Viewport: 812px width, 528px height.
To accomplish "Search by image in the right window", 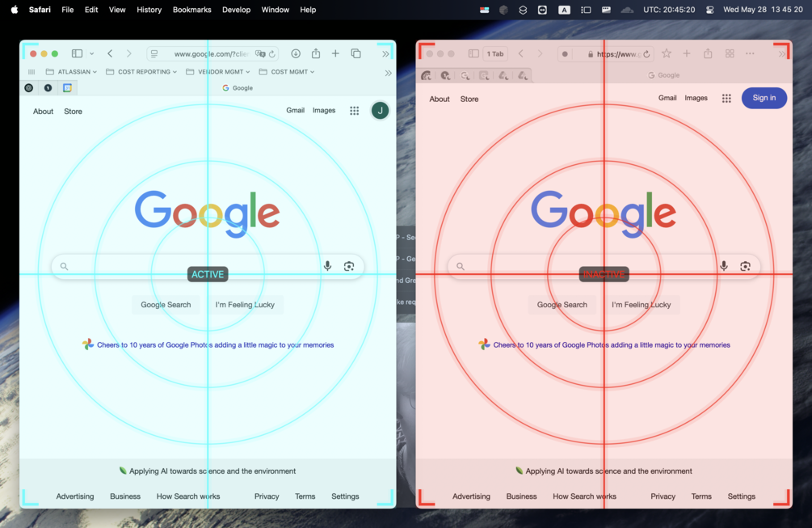I will [745, 266].
